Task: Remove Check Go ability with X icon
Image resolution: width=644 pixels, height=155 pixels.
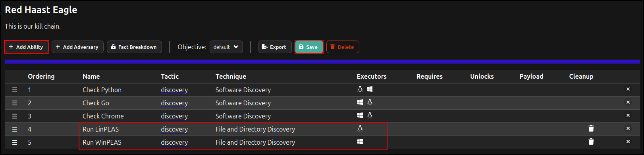Action: point(628,102)
